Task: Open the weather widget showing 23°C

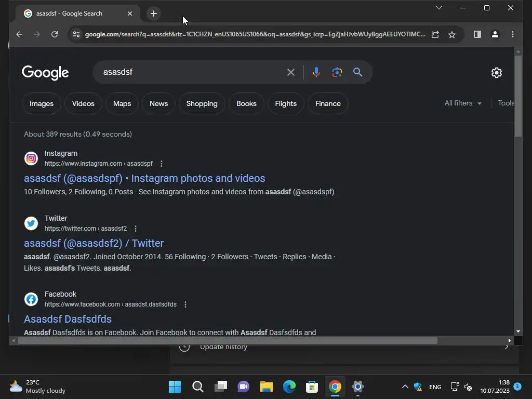Action: click(37, 387)
